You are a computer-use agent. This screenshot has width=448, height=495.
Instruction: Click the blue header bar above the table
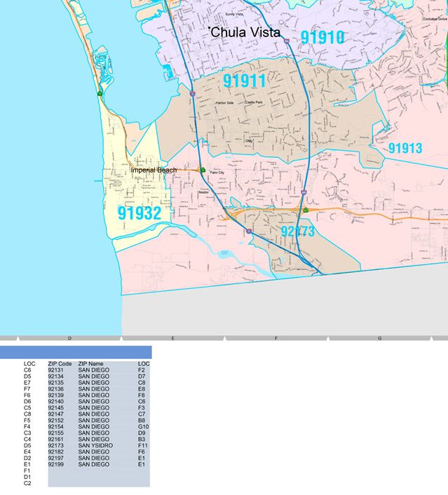pyautogui.click(x=76, y=352)
